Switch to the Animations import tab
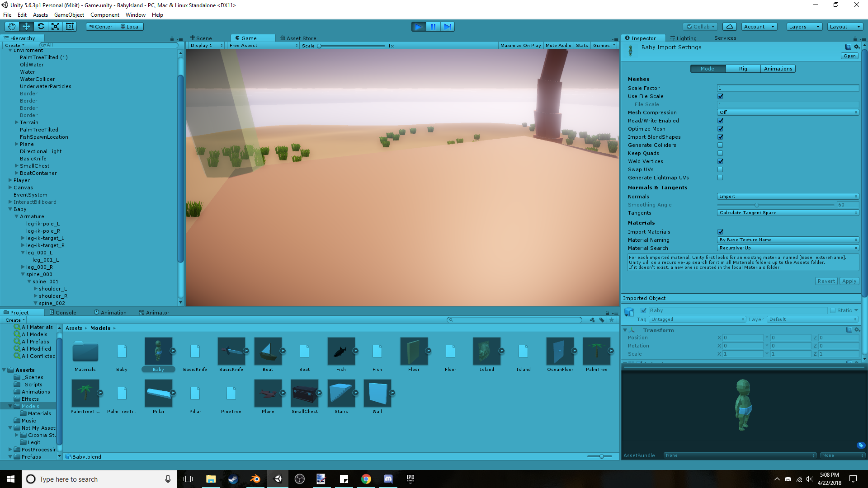 click(x=778, y=69)
